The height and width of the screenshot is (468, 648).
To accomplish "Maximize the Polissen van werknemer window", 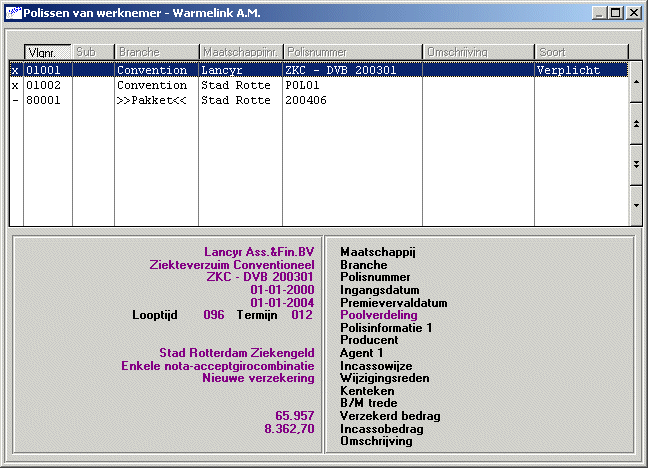I will tap(614, 13).
